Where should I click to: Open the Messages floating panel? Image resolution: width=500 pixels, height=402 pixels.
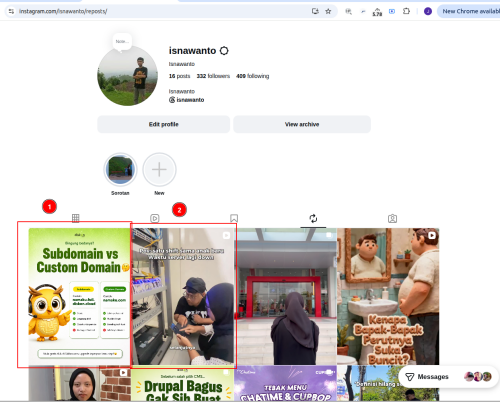click(448, 377)
